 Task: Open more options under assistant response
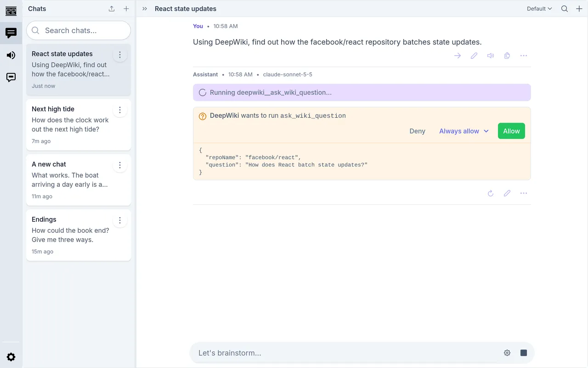point(524,193)
